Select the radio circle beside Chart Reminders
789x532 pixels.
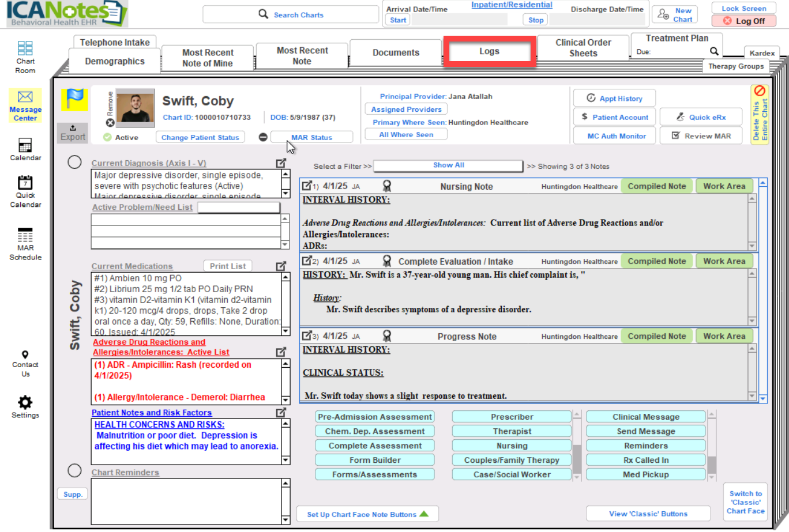click(74, 471)
